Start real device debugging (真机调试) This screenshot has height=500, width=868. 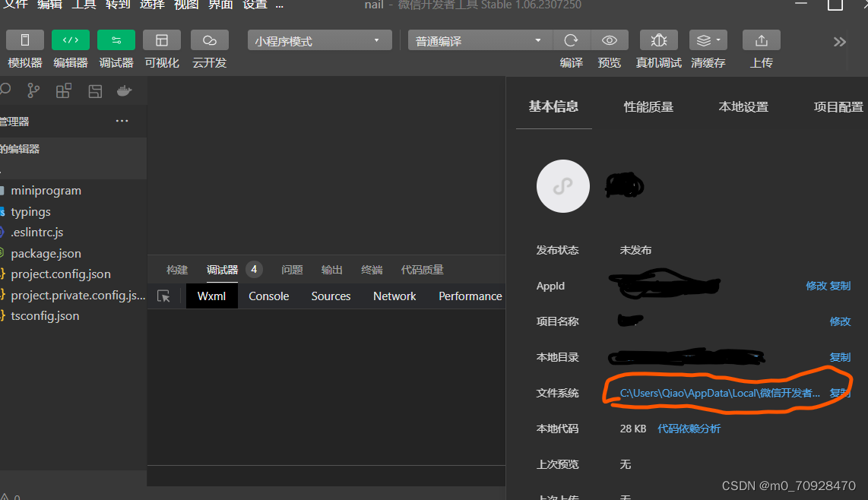tap(659, 40)
